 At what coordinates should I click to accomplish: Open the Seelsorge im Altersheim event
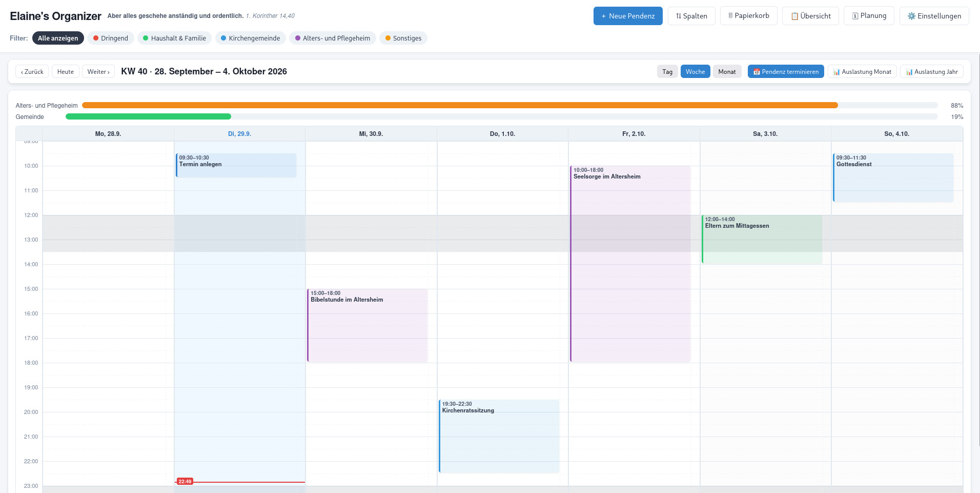point(630,264)
